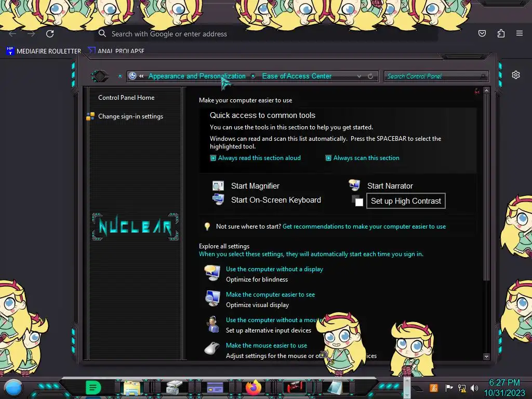This screenshot has height=399, width=532.
Task: Open the Firefox hamburger menu
Action: point(520,33)
